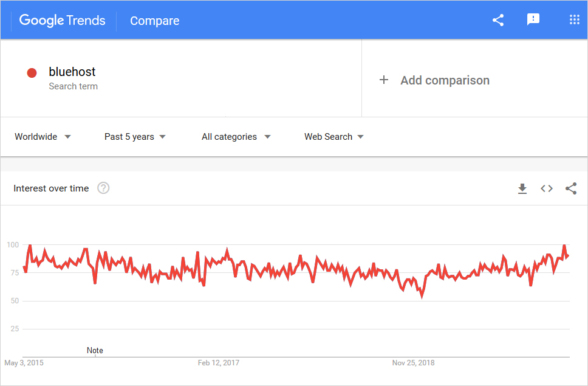Open the Past 5 years dropdown
The image size is (588, 386).
(x=135, y=137)
